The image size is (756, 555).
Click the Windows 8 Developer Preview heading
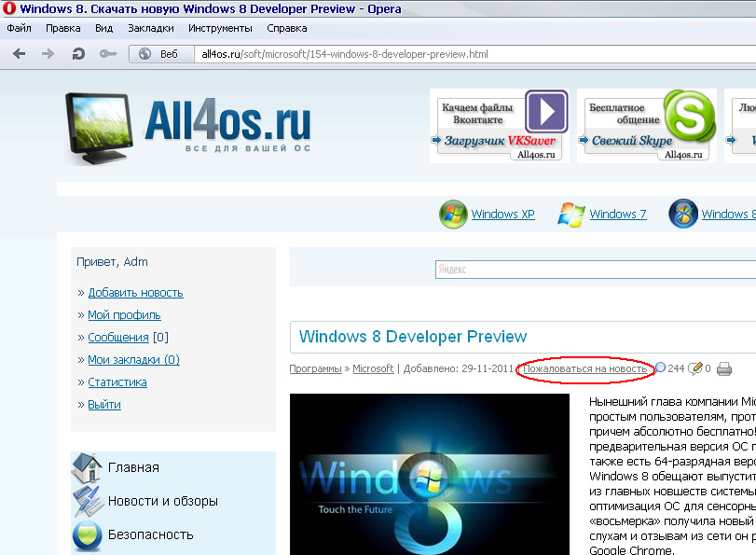coord(413,337)
